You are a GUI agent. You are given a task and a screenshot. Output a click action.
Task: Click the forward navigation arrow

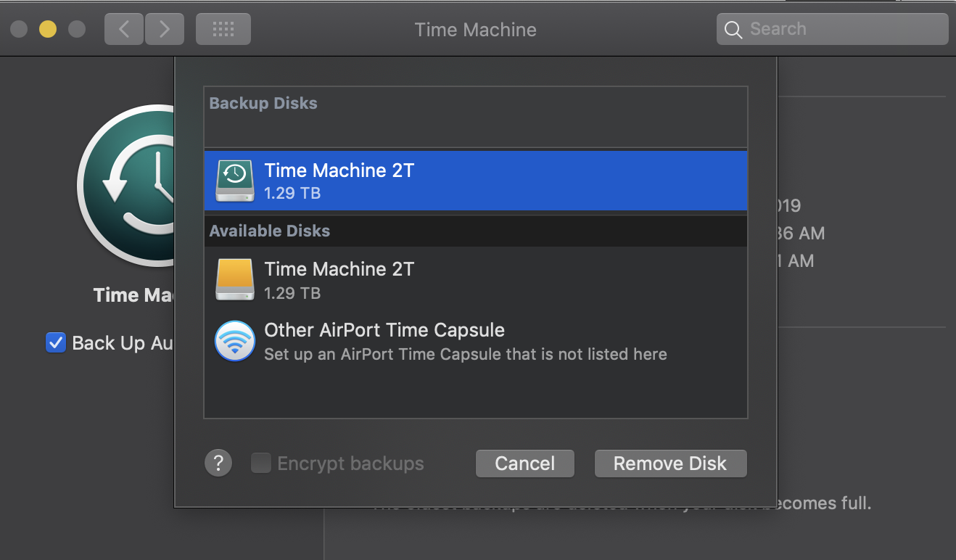click(x=165, y=29)
